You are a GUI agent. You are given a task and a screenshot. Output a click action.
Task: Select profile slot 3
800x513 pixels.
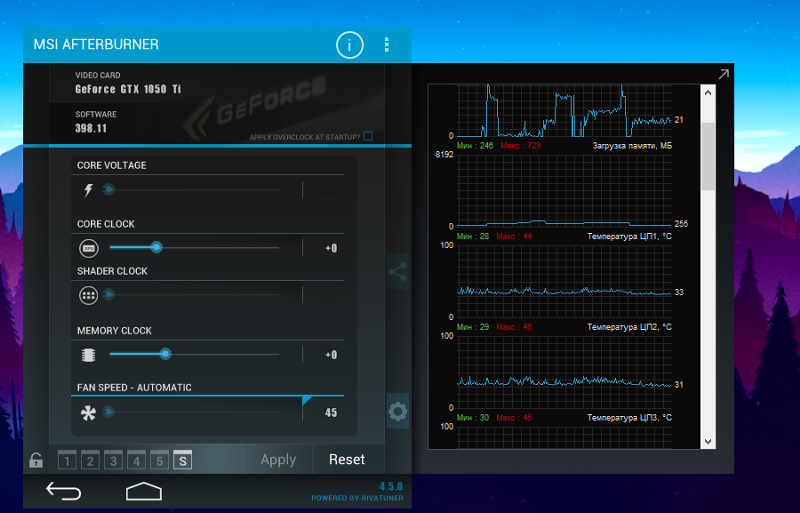click(113, 460)
